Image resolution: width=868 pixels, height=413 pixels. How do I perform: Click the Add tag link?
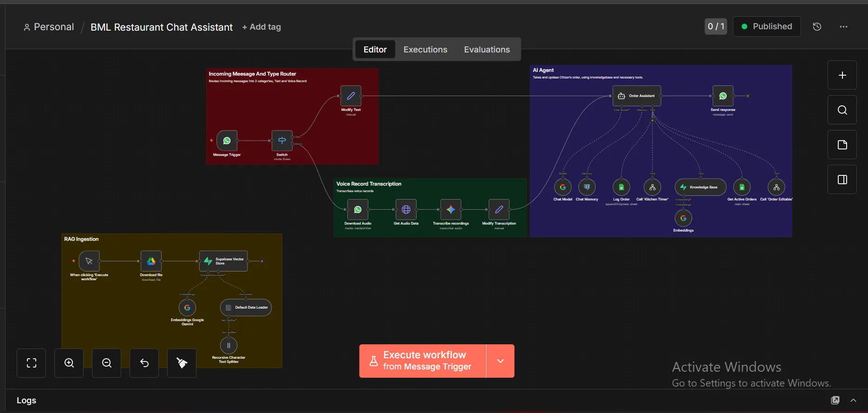(x=261, y=27)
